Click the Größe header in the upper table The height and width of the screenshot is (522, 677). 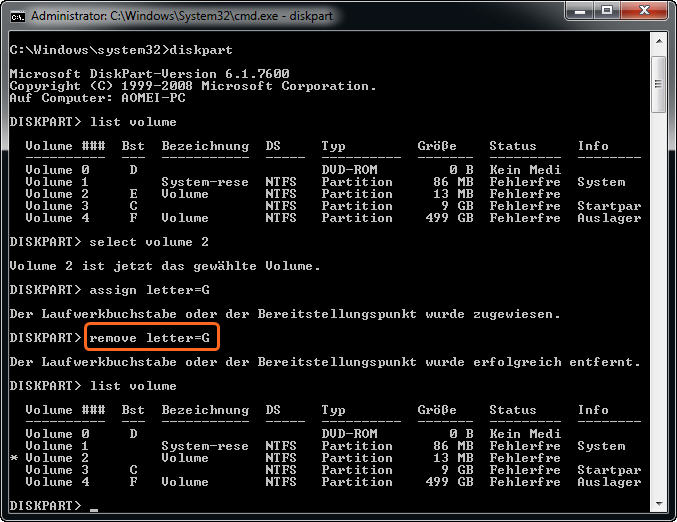(x=436, y=146)
